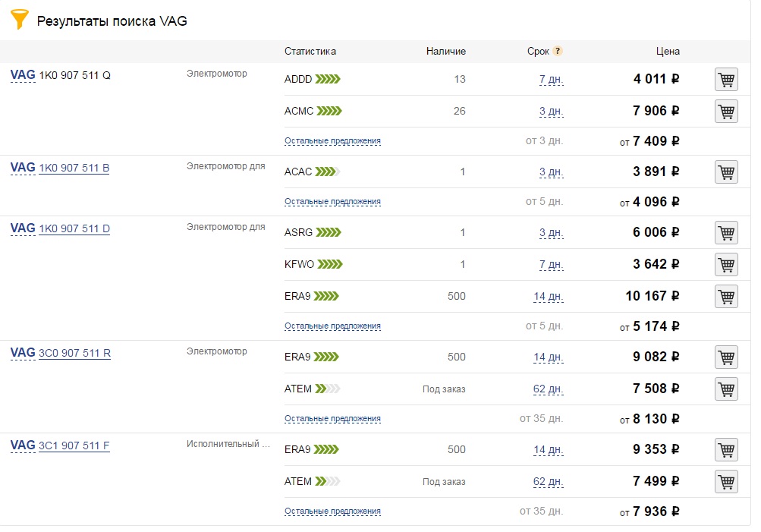Click description Исполнительный … for 3C1 907 511 F
The height and width of the screenshot is (532, 761).
point(228,444)
